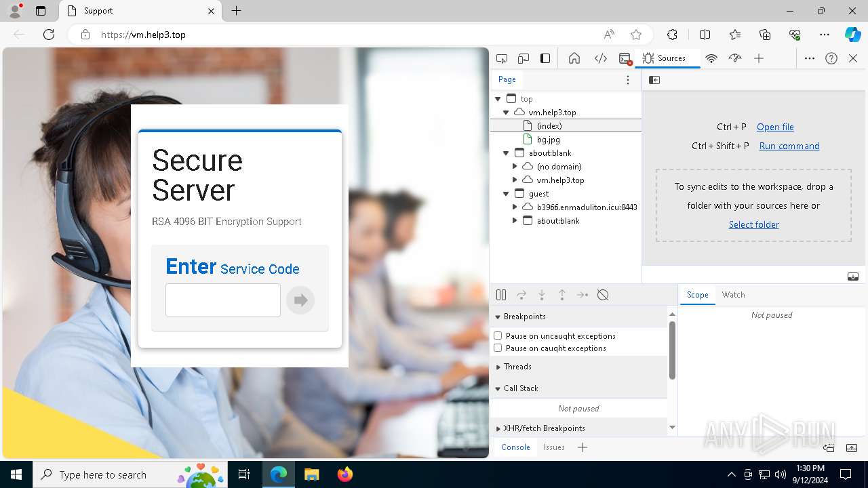Open Customize and control DevTools menu

[x=810, y=58]
